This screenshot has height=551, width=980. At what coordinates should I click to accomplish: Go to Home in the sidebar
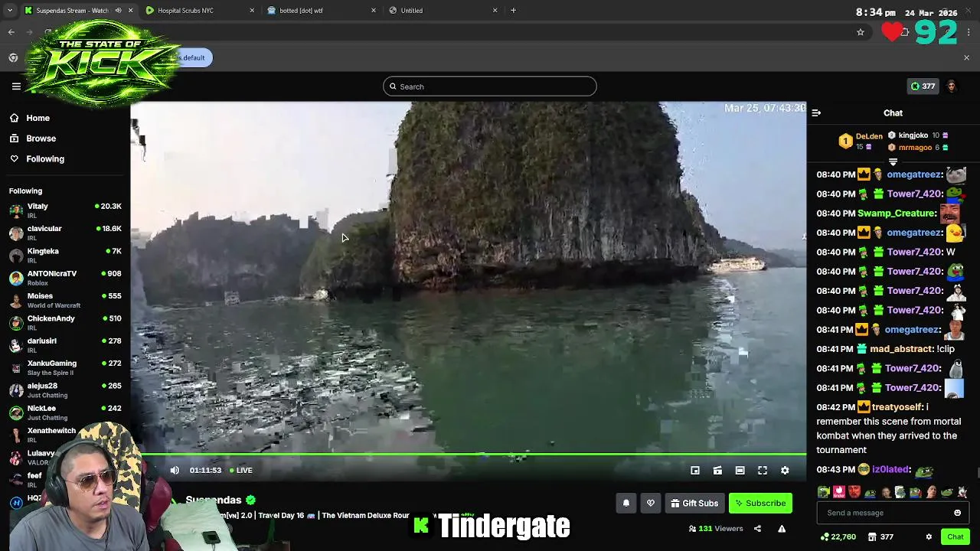coord(31,118)
